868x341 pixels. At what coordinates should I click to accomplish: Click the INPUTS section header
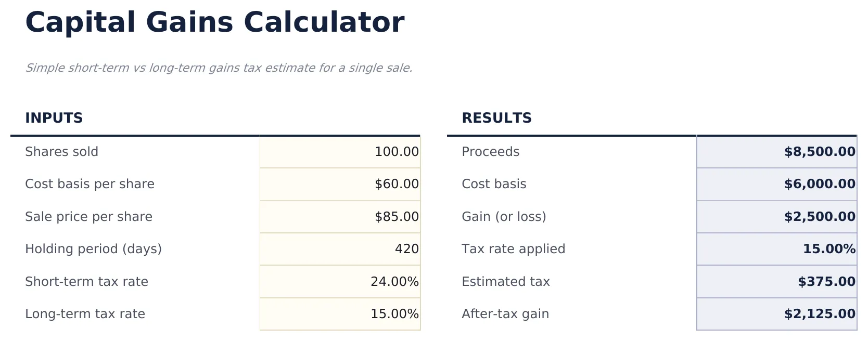pos(54,118)
